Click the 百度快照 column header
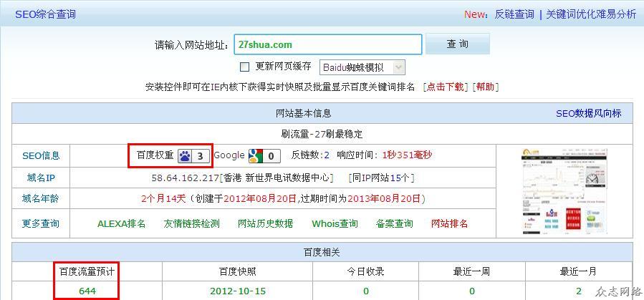 pos(237,271)
